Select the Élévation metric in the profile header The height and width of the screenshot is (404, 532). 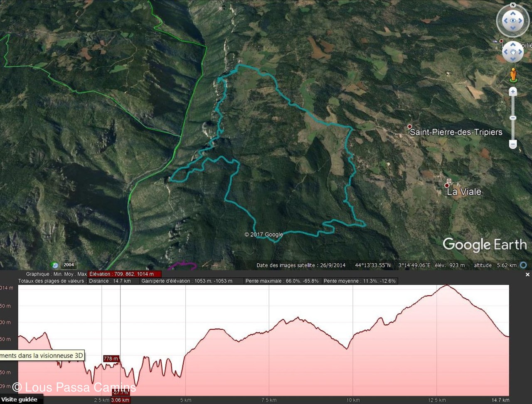point(124,274)
